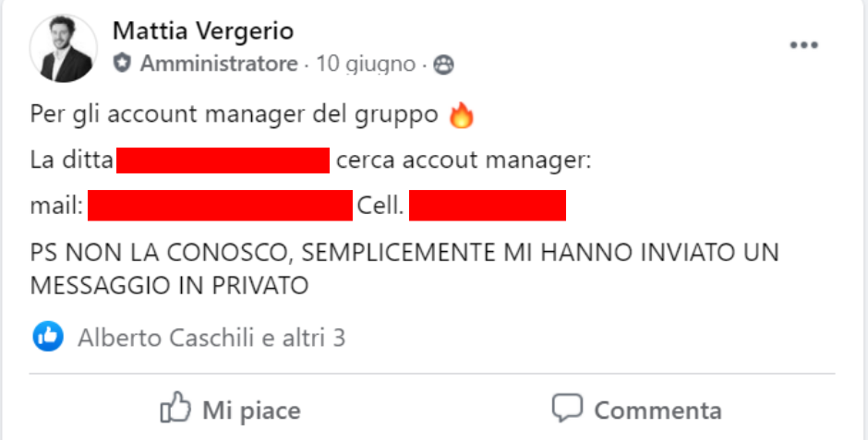The width and height of the screenshot is (868, 440).
Task: Select the Commenta label
Action: click(x=657, y=410)
